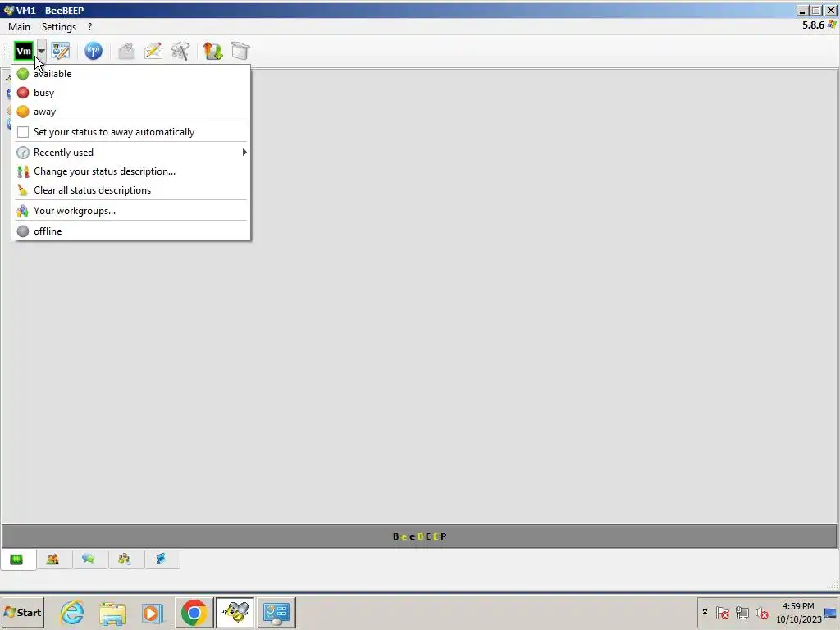Viewport: 840px width, 630px height.
Task: Set status to offline
Action: click(130, 231)
